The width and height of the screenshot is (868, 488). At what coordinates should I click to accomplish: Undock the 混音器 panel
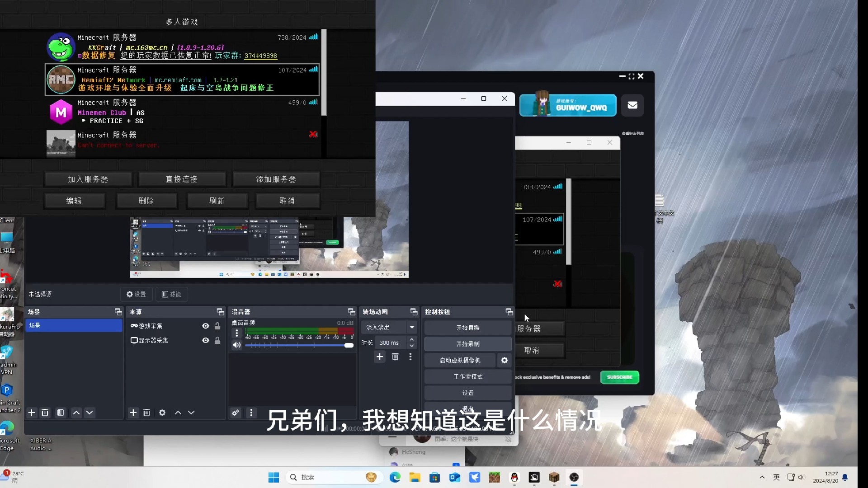[x=351, y=312]
